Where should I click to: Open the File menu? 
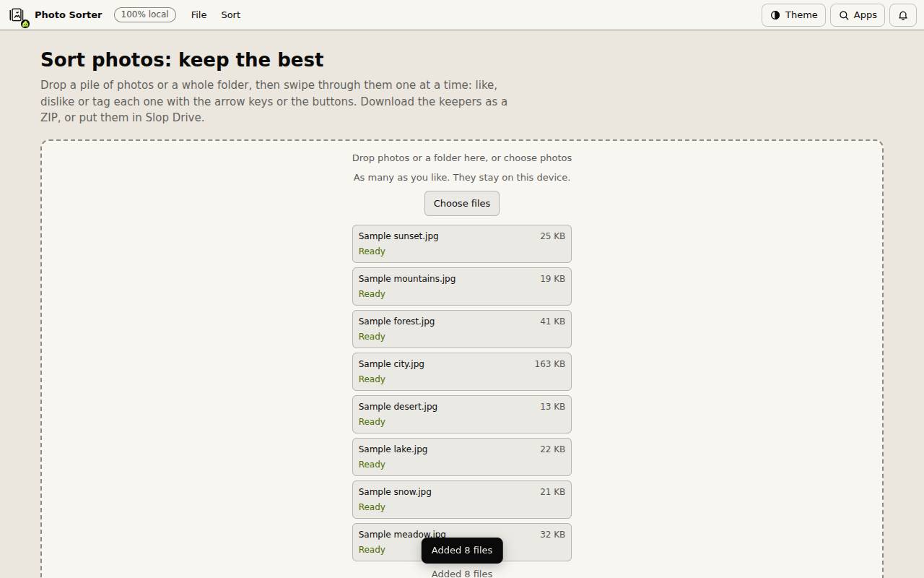[199, 14]
